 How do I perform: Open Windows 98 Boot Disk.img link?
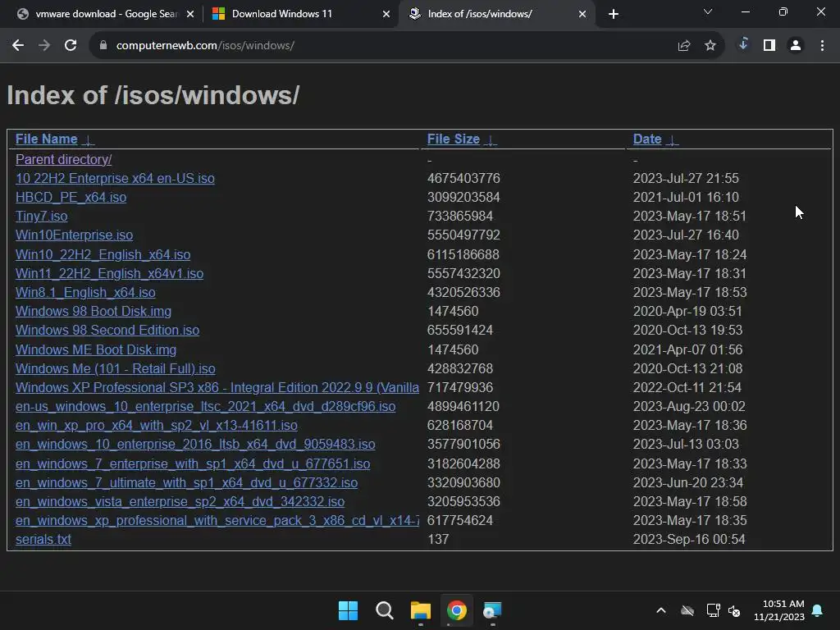pos(94,311)
